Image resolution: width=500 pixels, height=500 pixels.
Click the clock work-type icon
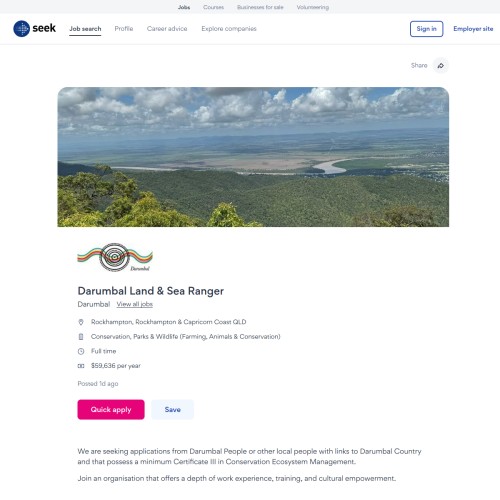(x=81, y=351)
